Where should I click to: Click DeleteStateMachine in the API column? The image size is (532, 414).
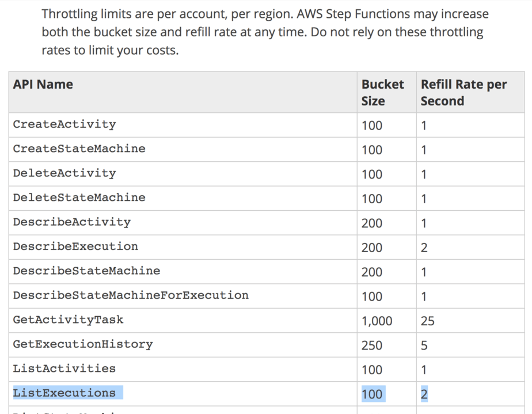click(79, 197)
